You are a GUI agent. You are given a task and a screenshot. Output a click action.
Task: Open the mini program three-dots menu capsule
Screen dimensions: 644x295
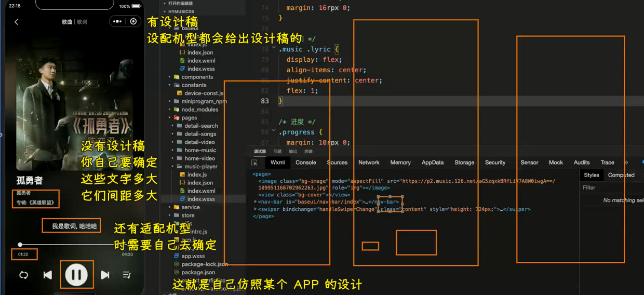pos(117,21)
